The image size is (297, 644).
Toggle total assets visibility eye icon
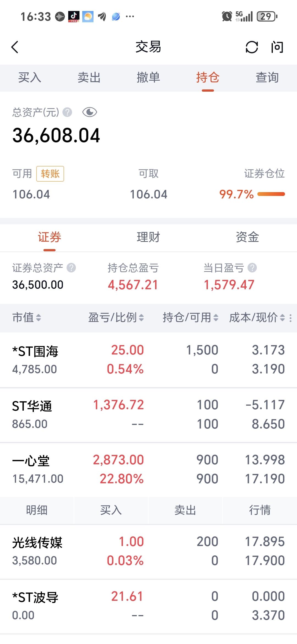(x=90, y=112)
